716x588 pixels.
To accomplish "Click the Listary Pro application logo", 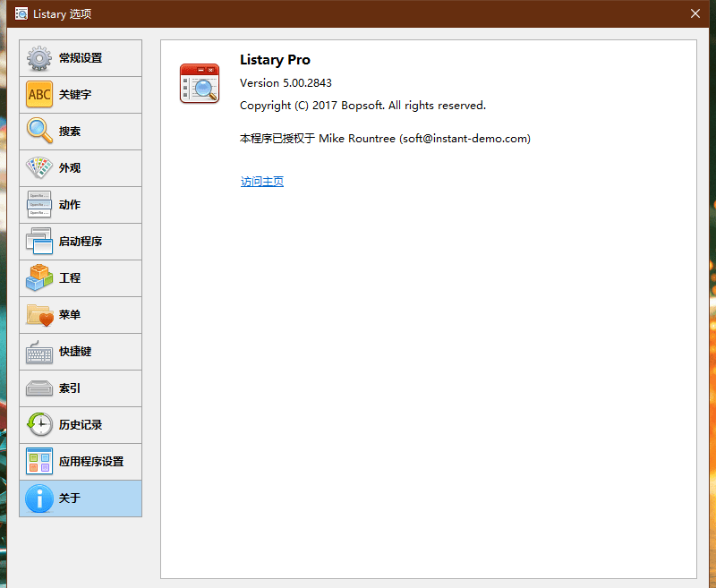I will tap(199, 83).
